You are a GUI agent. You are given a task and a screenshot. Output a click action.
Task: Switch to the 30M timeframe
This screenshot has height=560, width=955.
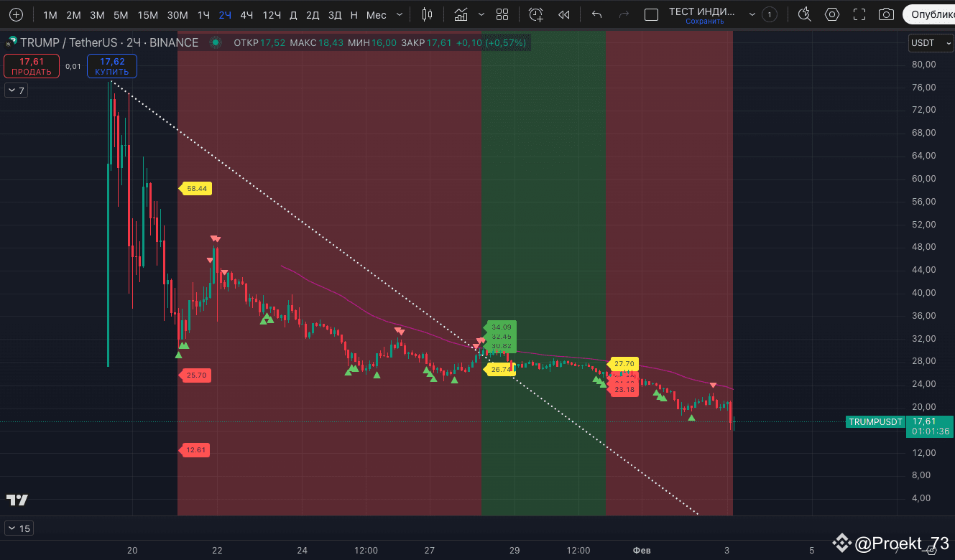[x=177, y=15]
